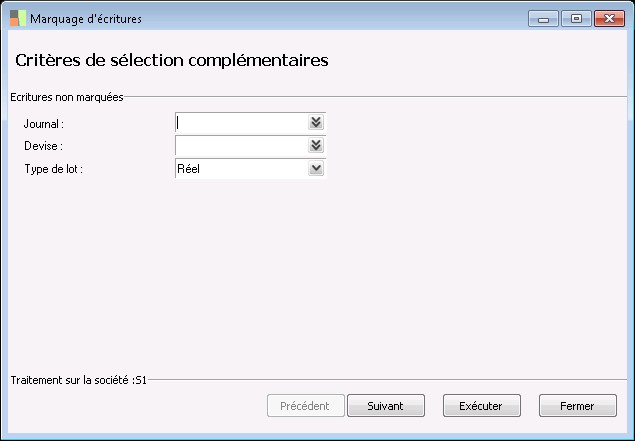This screenshot has height=441, width=635.
Task: Close the window with the red X
Action: pyautogui.click(x=607, y=18)
